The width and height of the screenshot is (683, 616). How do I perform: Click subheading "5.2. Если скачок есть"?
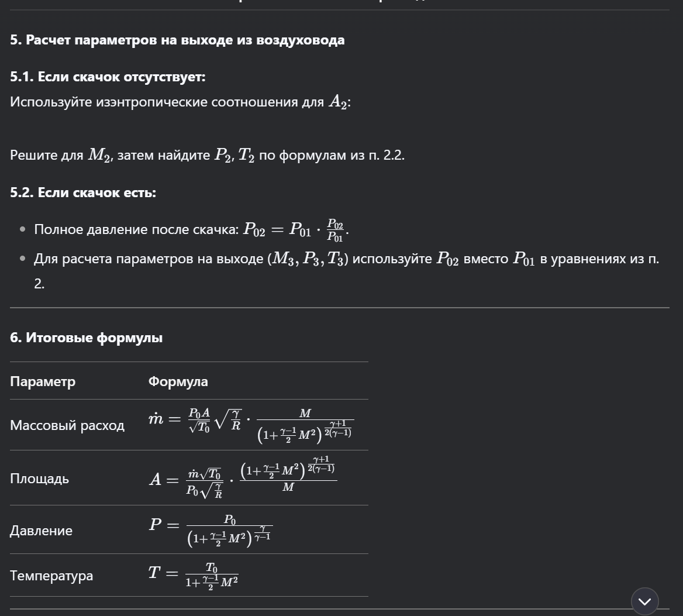point(83,192)
